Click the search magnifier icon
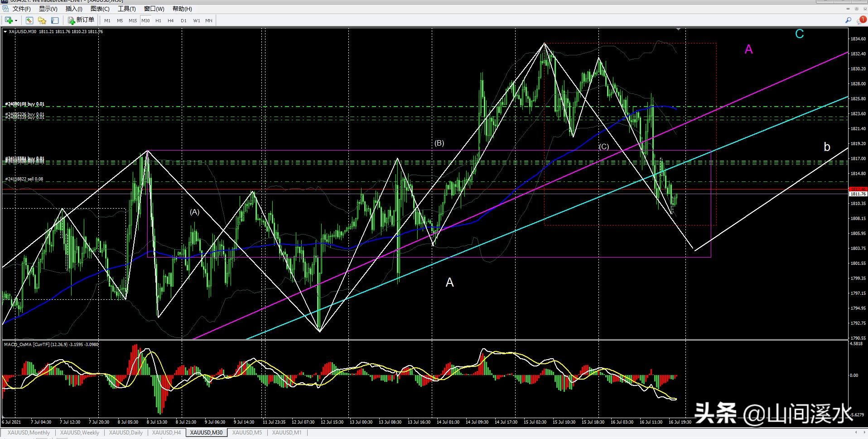The image size is (868, 439). (x=848, y=20)
